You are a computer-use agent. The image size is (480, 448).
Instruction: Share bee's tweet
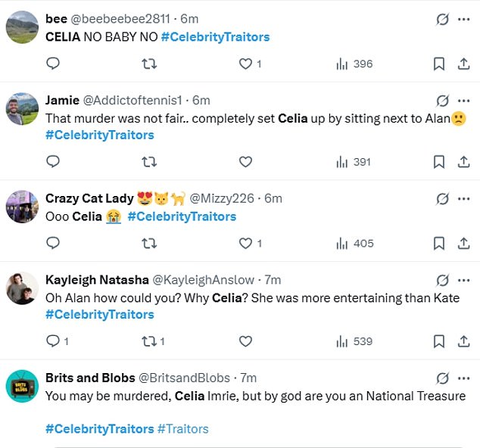tap(463, 64)
